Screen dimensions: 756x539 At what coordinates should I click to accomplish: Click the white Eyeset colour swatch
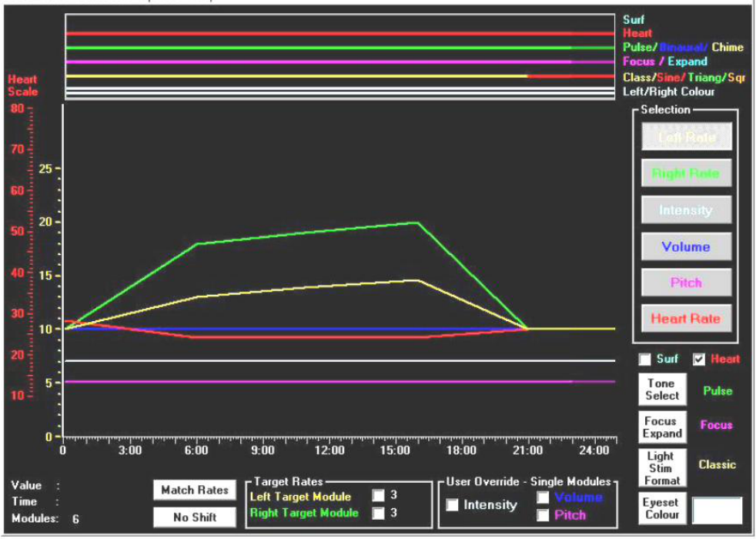(x=718, y=510)
